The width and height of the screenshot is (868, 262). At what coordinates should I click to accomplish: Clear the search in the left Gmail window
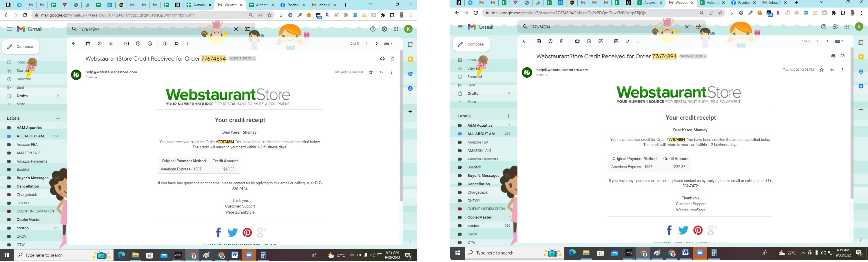236,29
